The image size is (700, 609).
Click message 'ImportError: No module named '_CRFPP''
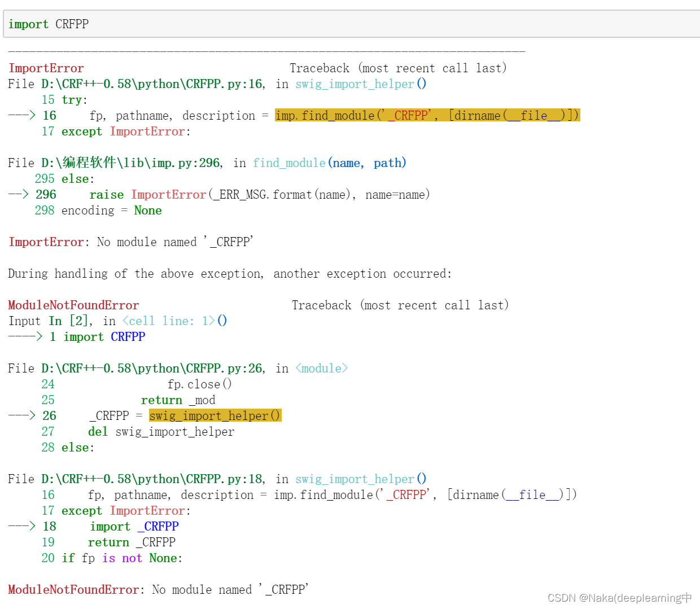pos(131,242)
